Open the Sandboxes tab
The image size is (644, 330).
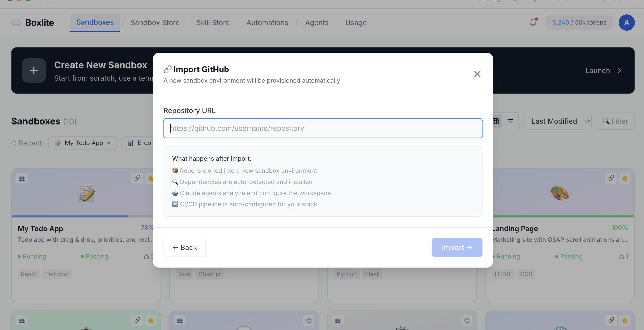pyautogui.click(x=95, y=22)
